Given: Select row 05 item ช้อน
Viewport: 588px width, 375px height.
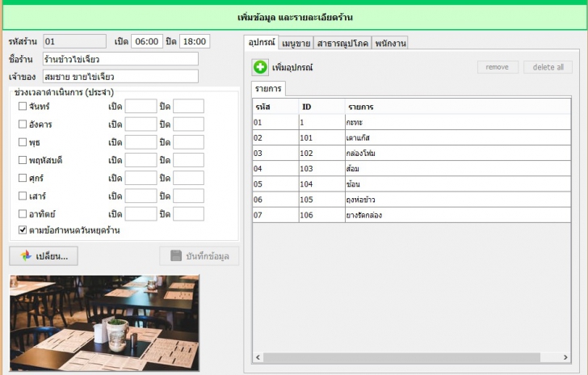Looking at the screenshot, I should click(x=412, y=184).
